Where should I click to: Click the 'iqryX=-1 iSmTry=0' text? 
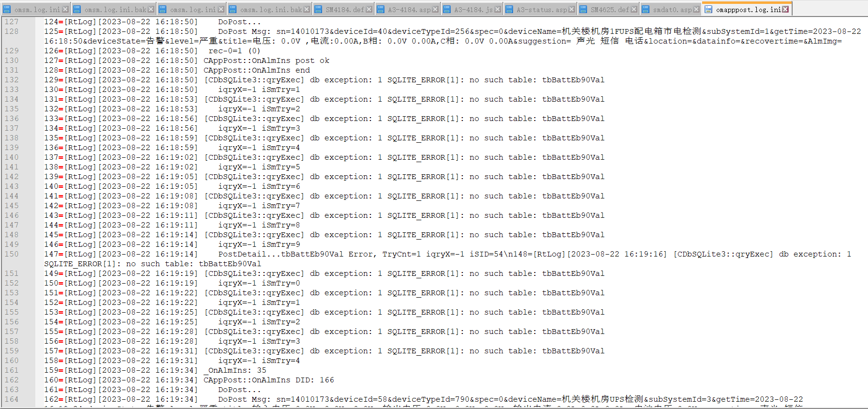(259, 283)
